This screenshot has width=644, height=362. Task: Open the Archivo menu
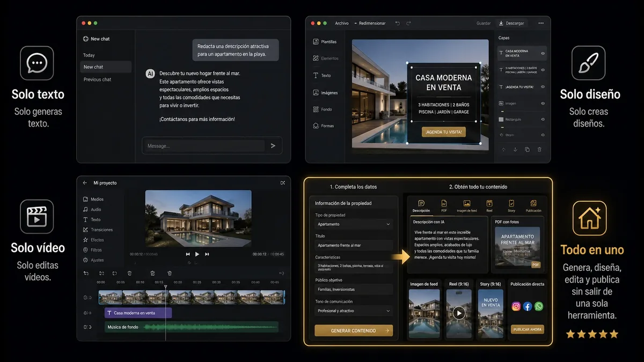342,24
